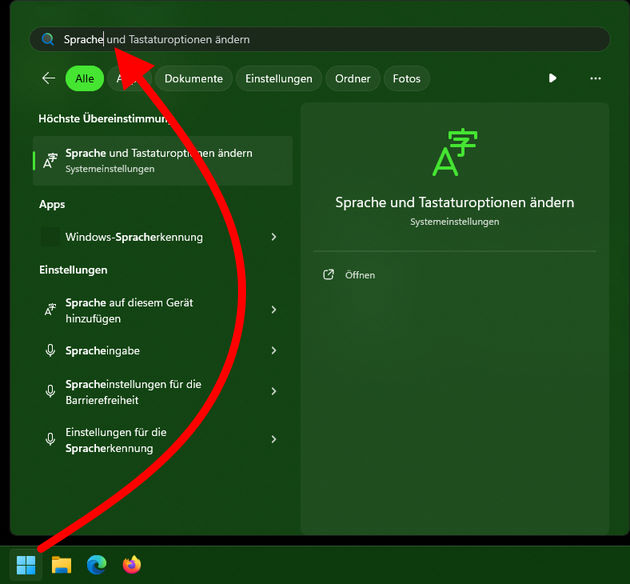Click the more filters play arrow icon

(553, 78)
